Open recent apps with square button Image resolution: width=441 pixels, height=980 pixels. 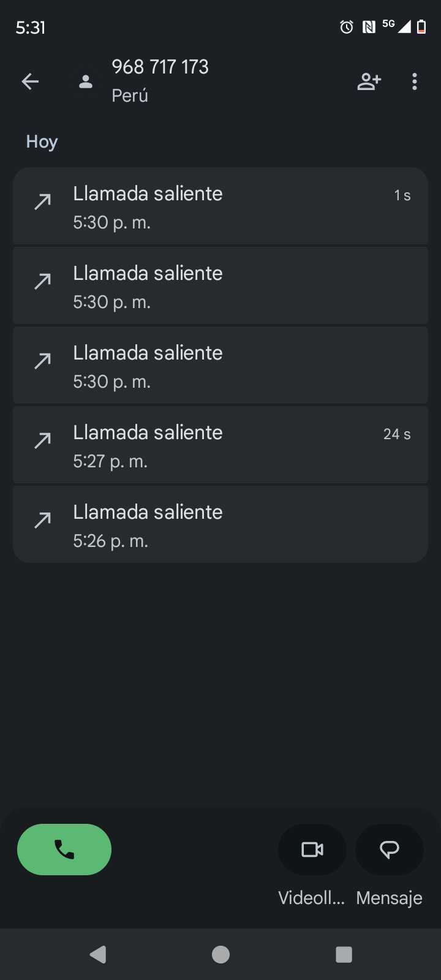(344, 954)
